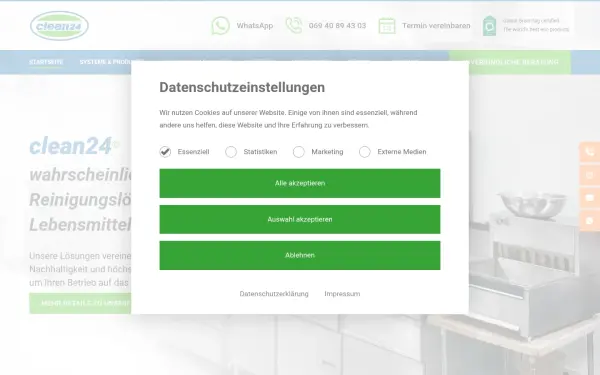Click the green certification badge icon
The width and height of the screenshot is (600, 375).
[489, 26]
